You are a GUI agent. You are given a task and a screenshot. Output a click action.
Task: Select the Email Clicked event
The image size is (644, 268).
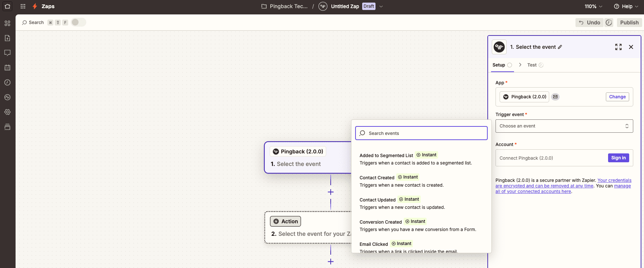point(421,247)
